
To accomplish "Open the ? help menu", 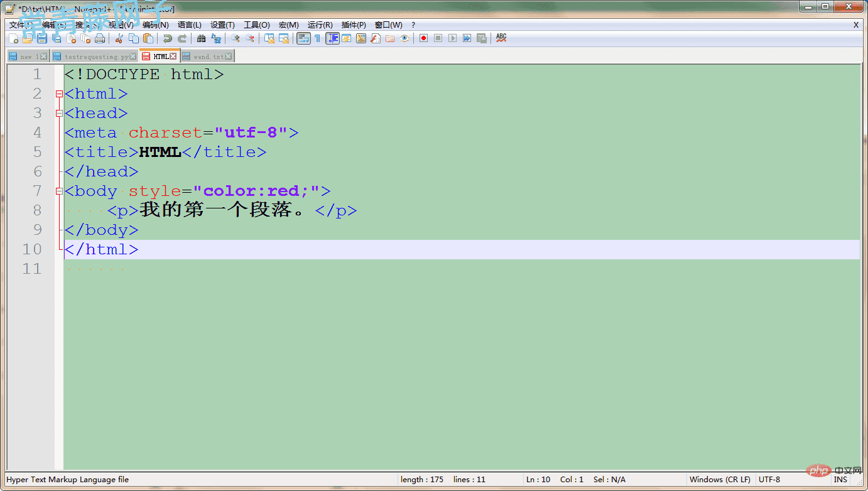I will (413, 25).
